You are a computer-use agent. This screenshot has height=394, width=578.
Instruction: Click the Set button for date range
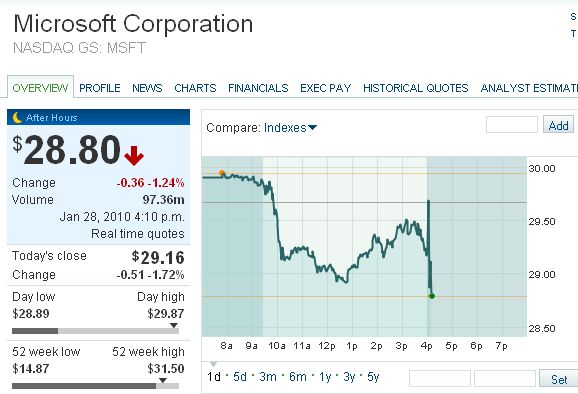coord(558,379)
